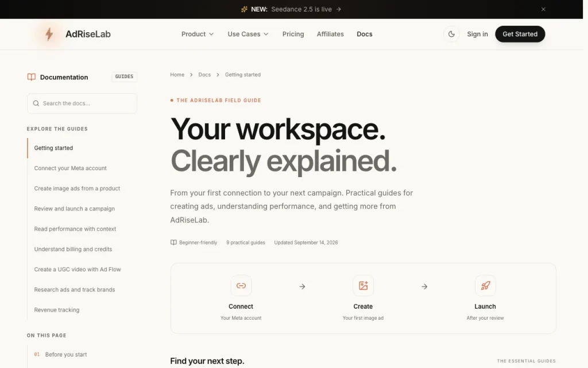Open Read performance with context guide
This screenshot has width=588, height=368.
coord(75,229)
